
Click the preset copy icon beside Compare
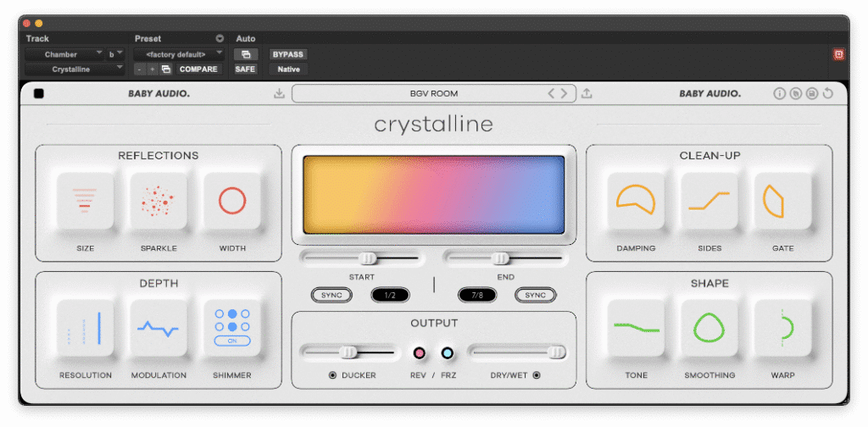(165, 69)
